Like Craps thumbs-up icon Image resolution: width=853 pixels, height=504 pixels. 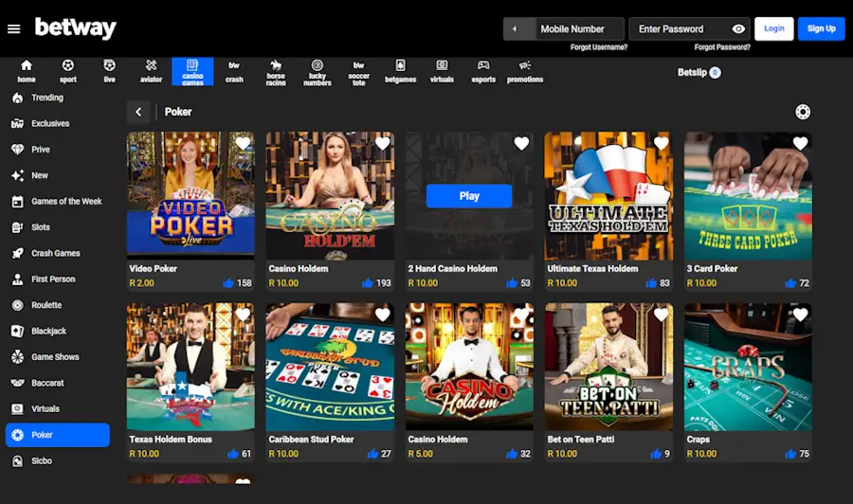point(790,454)
